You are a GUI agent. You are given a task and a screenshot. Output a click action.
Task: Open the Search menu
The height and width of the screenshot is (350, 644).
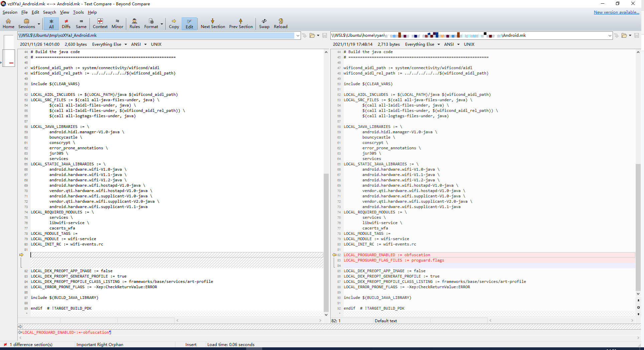tap(49, 12)
